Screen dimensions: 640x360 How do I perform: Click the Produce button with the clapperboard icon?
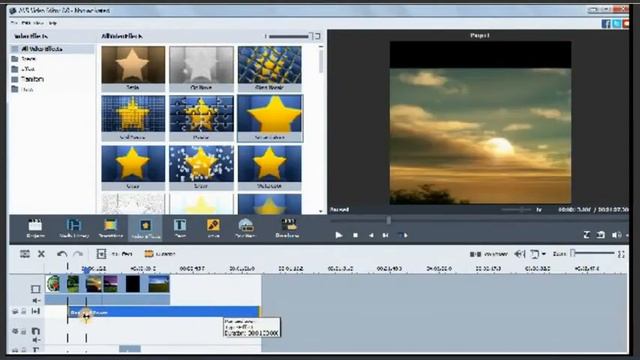pos(287,228)
